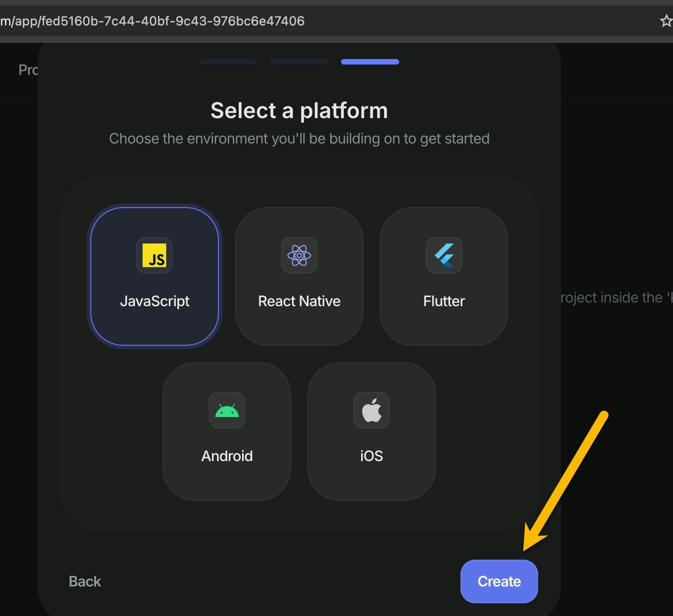Choose the React Native platform card
This screenshot has height=616, width=673.
click(299, 276)
